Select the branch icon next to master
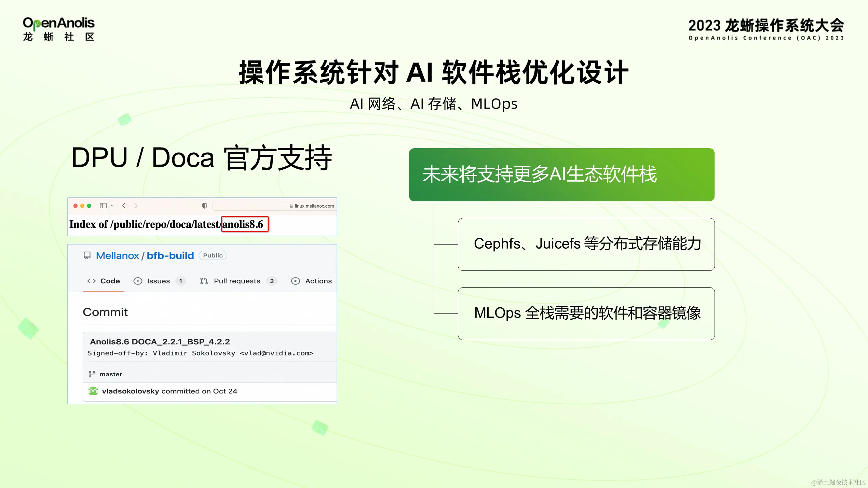This screenshot has height=488, width=868. point(92,374)
